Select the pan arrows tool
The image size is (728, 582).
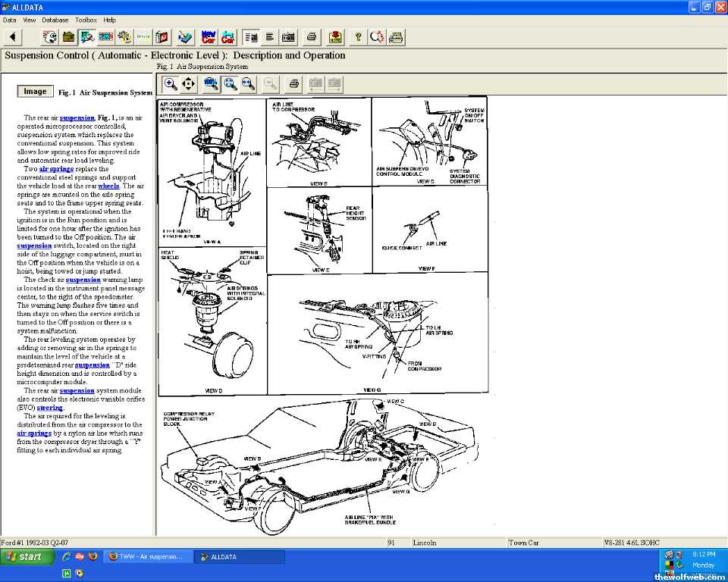[x=188, y=83]
